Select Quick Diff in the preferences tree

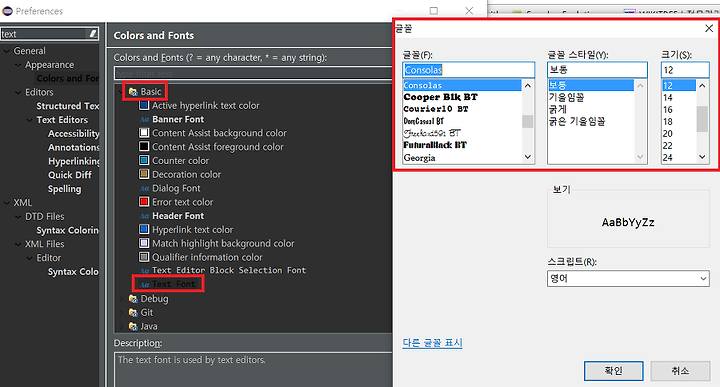click(70, 175)
